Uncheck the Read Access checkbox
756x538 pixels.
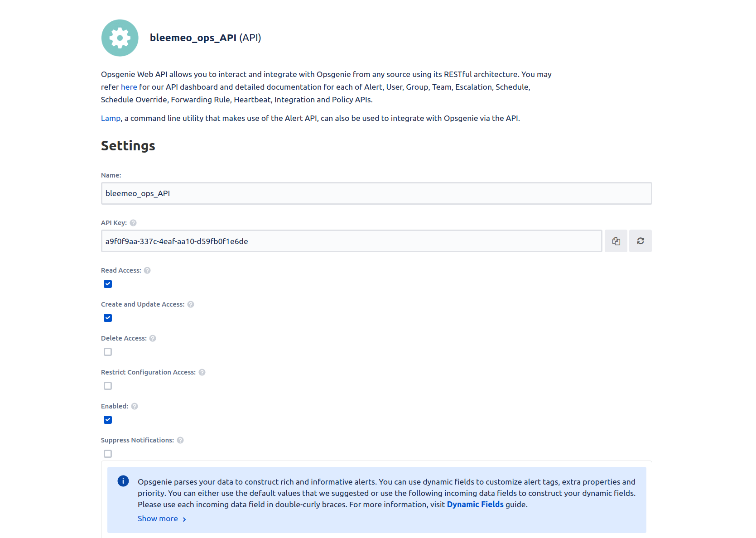click(x=107, y=284)
